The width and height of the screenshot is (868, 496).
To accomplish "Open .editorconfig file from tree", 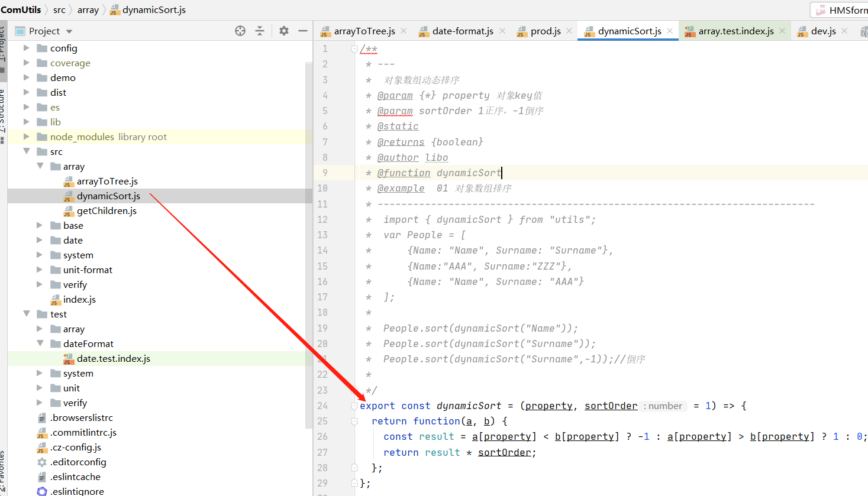I will (x=78, y=462).
